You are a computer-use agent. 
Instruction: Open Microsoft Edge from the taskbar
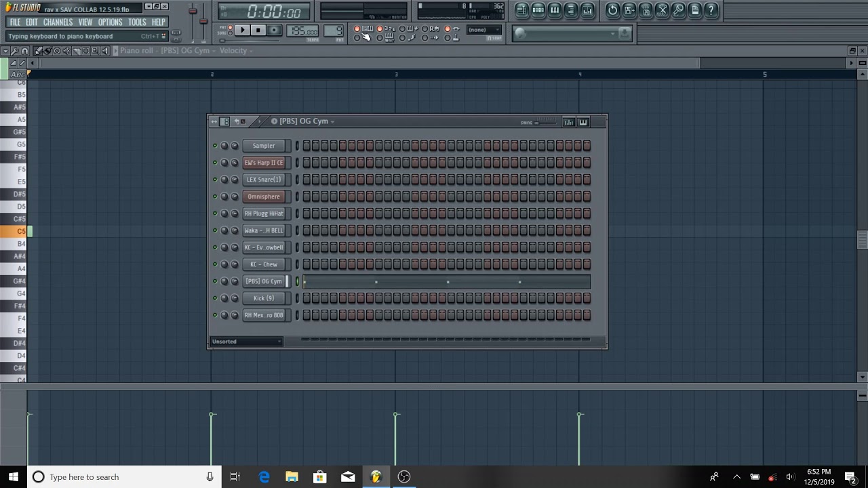click(x=264, y=476)
